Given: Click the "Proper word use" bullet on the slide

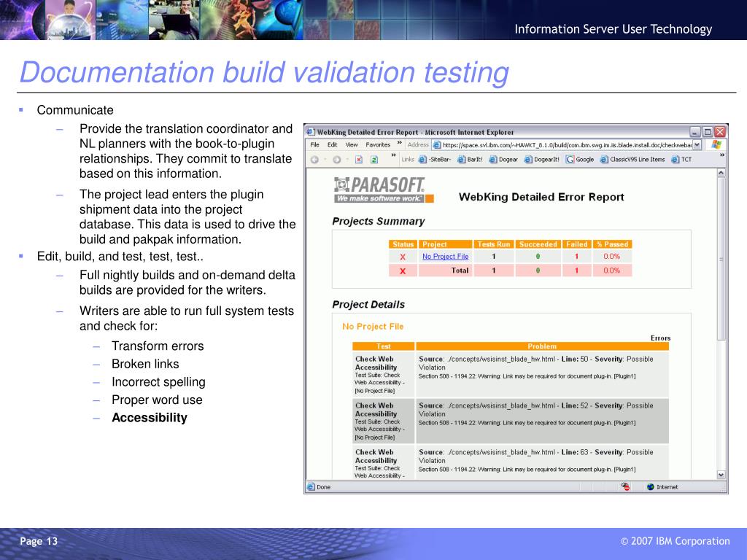Looking at the screenshot, I should [x=158, y=400].
